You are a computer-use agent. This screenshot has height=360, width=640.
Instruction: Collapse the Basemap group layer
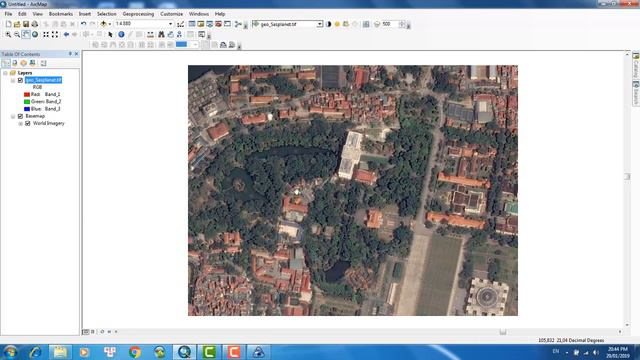[13, 116]
